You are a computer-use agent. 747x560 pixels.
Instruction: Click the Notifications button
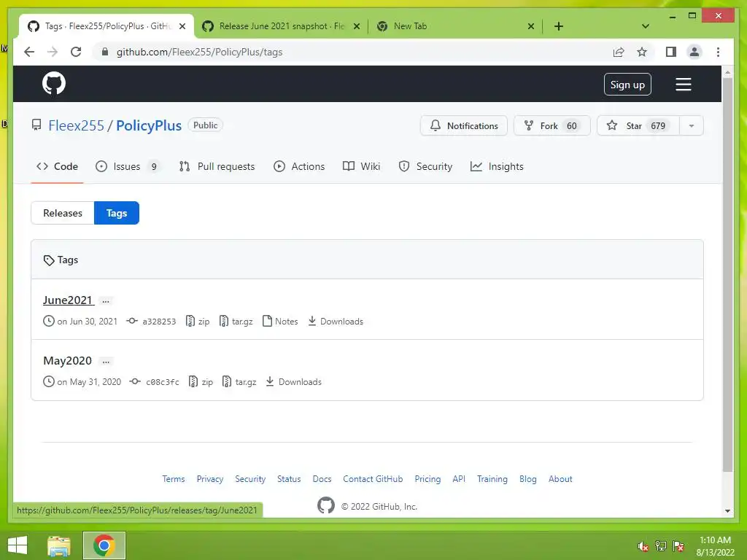(x=463, y=125)
